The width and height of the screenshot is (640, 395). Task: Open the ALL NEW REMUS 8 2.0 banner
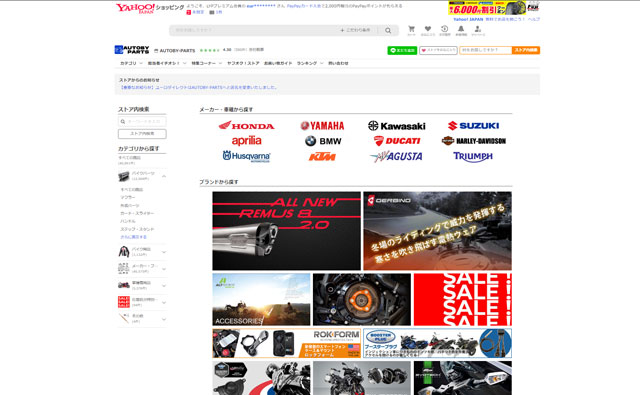287,231
